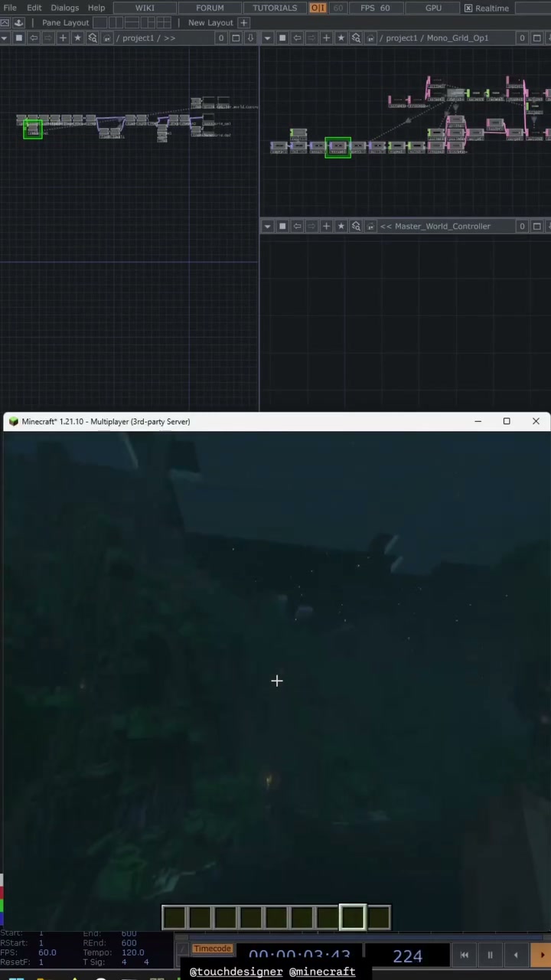Image resolution: width=551 pixels, height=980 pixels.
Task: Click the home icon in project1 pane bar
Action: coord(106,38)
